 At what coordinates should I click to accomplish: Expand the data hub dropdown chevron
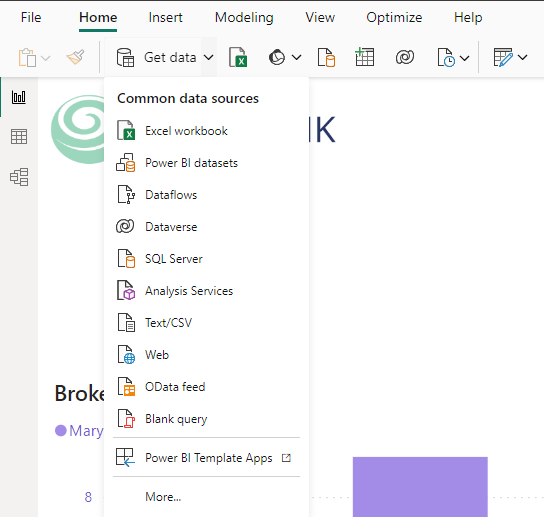coord(297,57)
